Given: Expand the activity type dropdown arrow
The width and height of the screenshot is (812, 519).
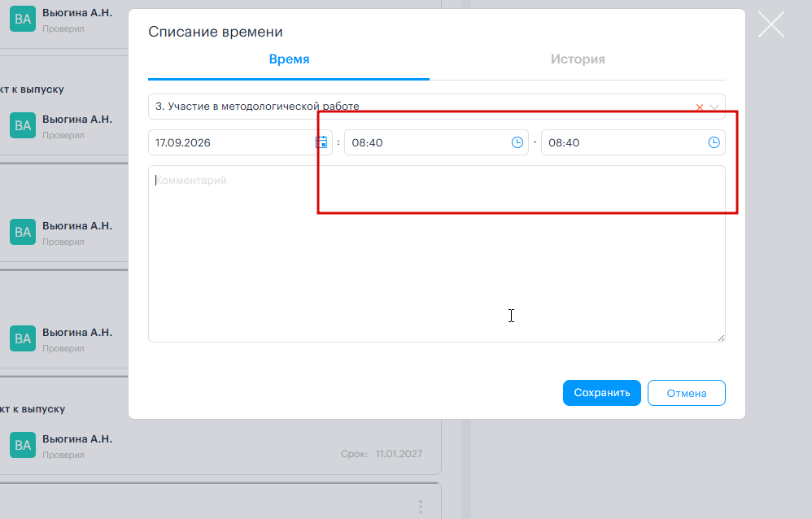Looking at the screenshot, I should (714, 107).
